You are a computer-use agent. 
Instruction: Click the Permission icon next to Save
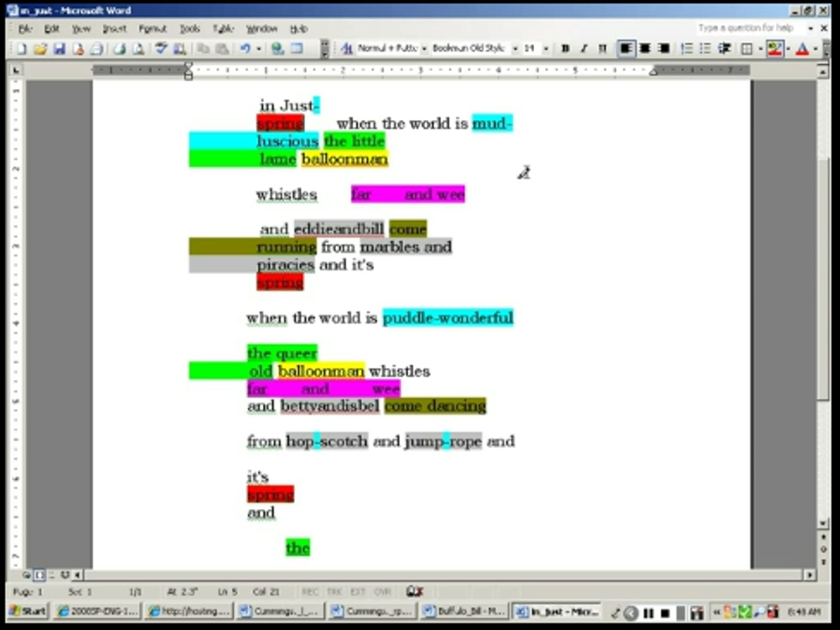coord(78,49)
